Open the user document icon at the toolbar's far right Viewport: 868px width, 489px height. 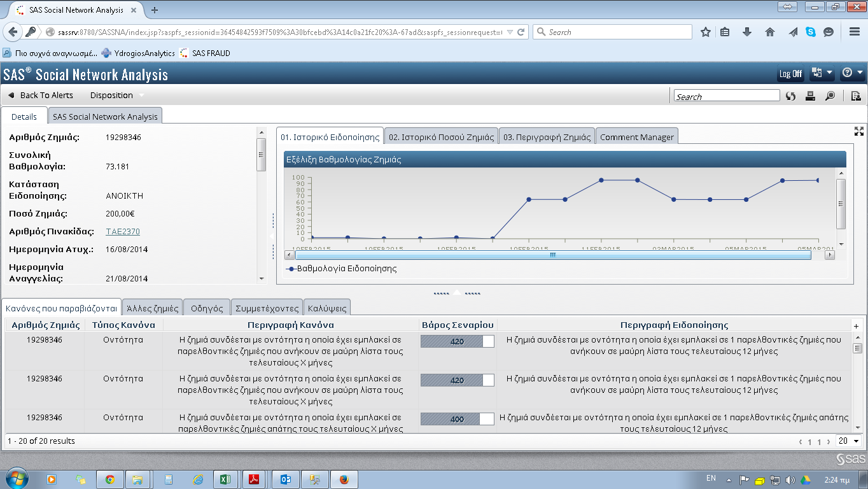click(x=856, y=96)
